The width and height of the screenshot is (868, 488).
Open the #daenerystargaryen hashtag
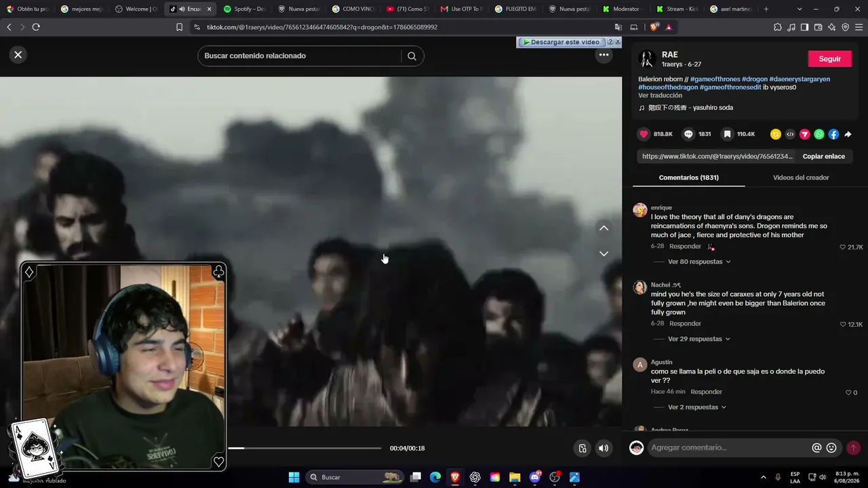click(800, 79)
